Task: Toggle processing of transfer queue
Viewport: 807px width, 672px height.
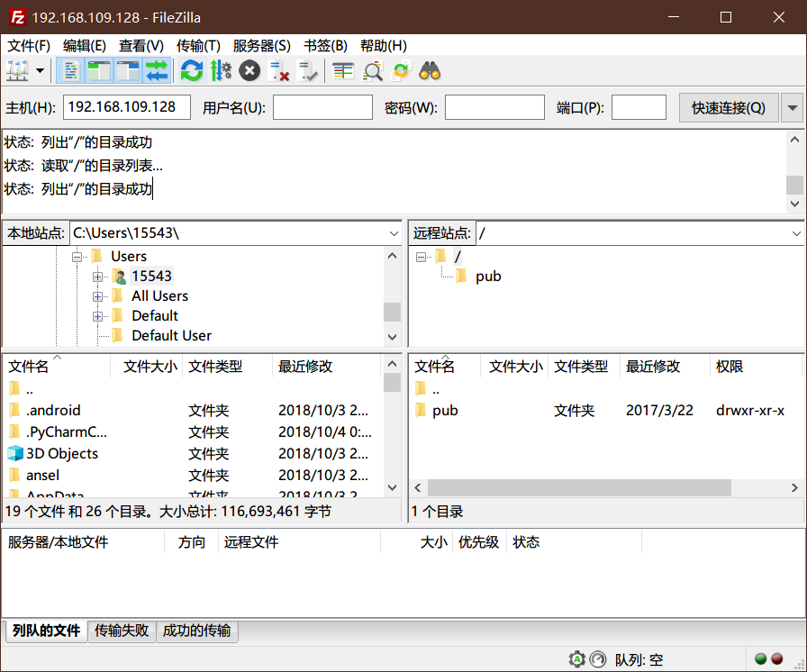Action: [x=221, y=71]
